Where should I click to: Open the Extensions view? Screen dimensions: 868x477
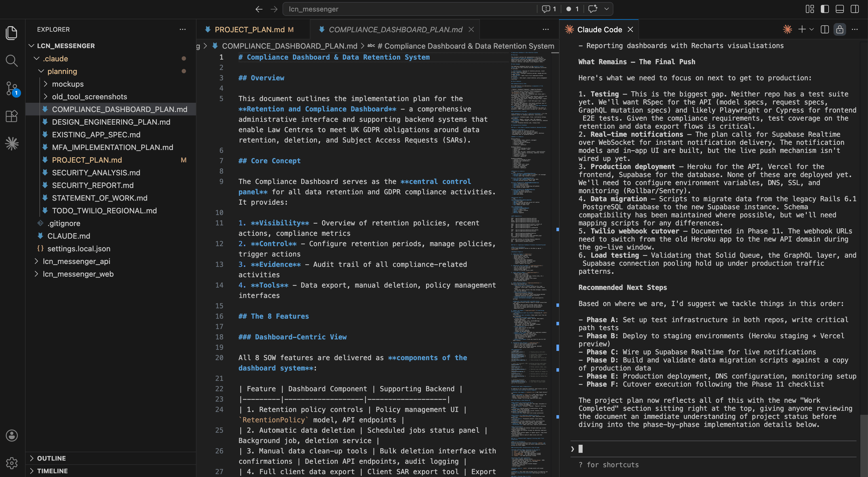[12, 116]
